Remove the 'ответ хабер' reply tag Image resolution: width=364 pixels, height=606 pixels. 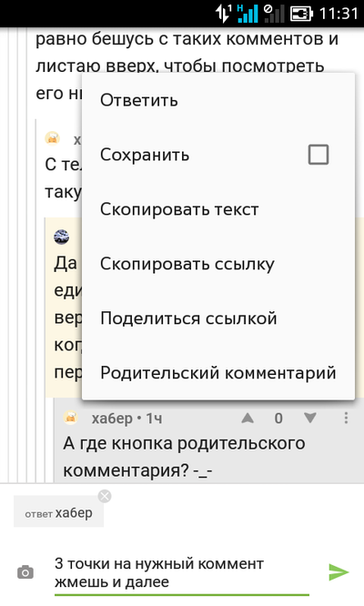pyautogui.click(x=105, y=496)
